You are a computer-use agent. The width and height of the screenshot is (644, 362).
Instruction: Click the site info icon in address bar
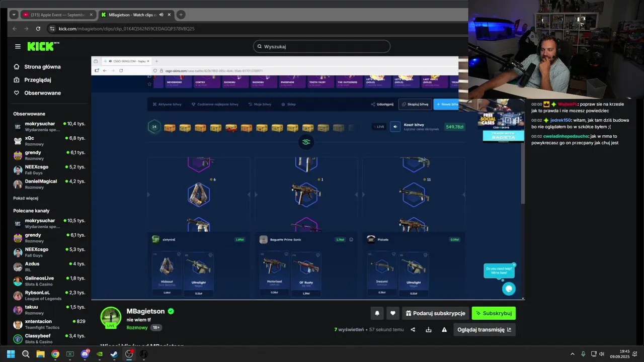tap(51, 29)
